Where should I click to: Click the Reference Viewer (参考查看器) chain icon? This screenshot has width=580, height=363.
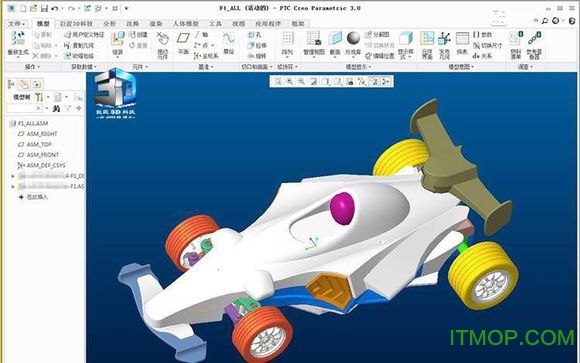point(535,38)
